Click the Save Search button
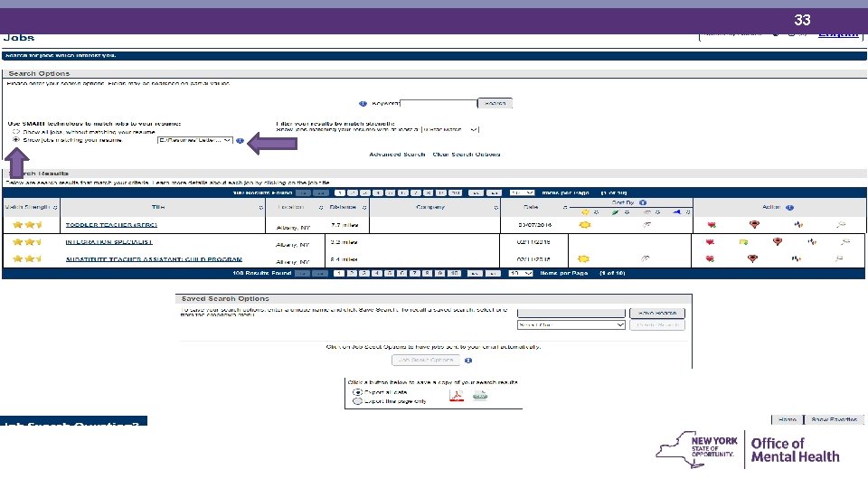The height and width of the screenshot is (488, 868). click(x=657, y=313)
